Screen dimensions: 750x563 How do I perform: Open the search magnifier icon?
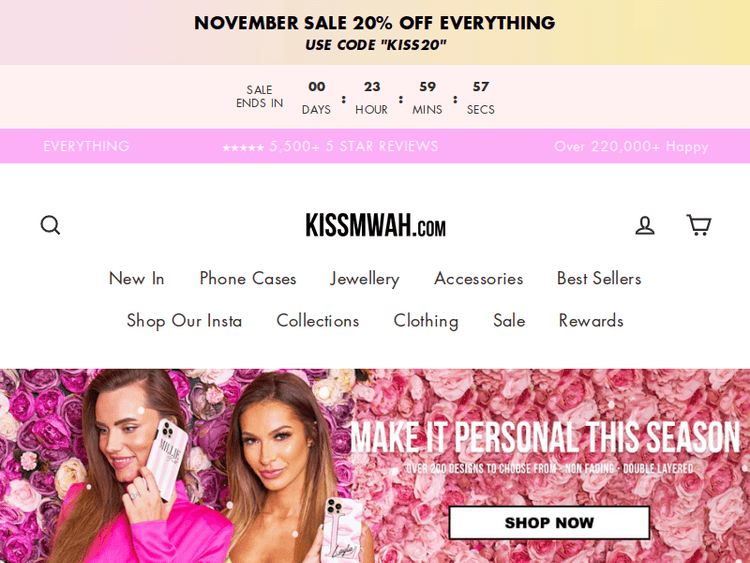(50, 225)
